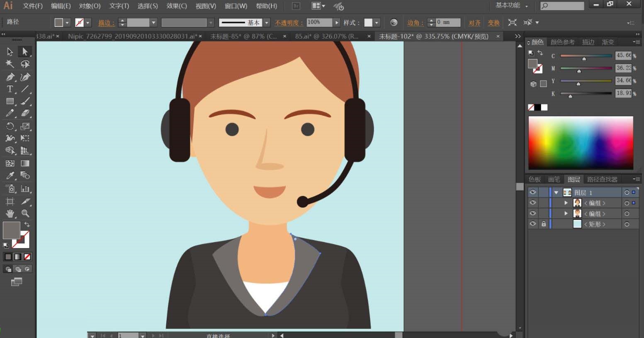
Task: Choose the Hand tool
Action: click(x=10, y=213)
